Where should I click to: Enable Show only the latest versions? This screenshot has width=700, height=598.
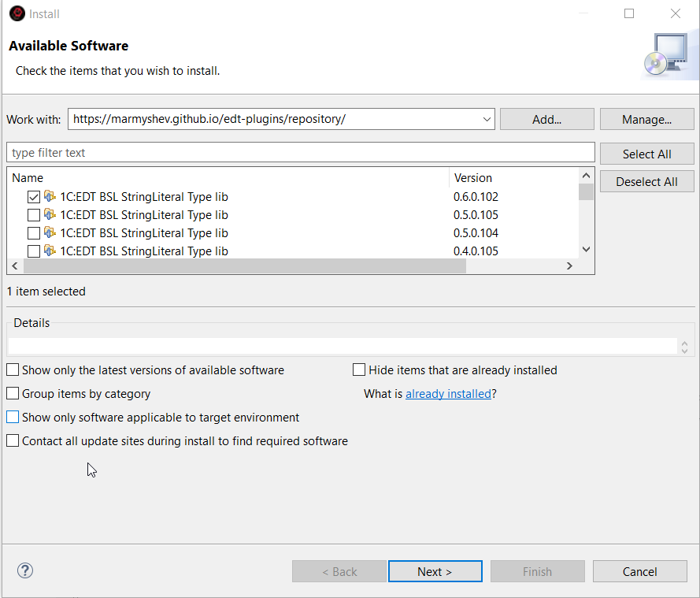(x=13, y=370)
